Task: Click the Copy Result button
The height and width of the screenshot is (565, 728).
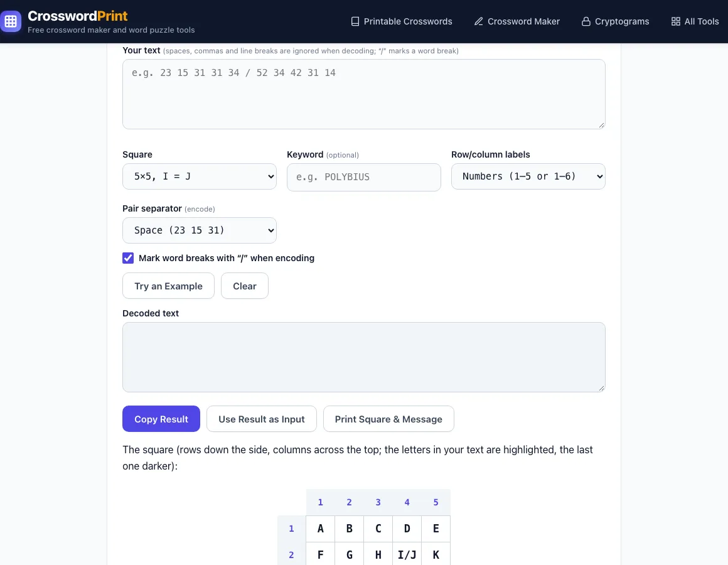Action: (x=161, y=419)
